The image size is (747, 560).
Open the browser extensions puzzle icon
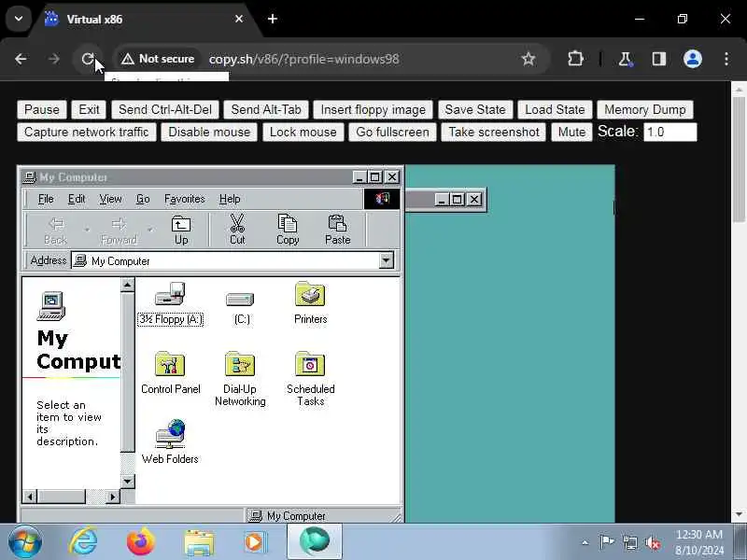[x=575, y=59]
